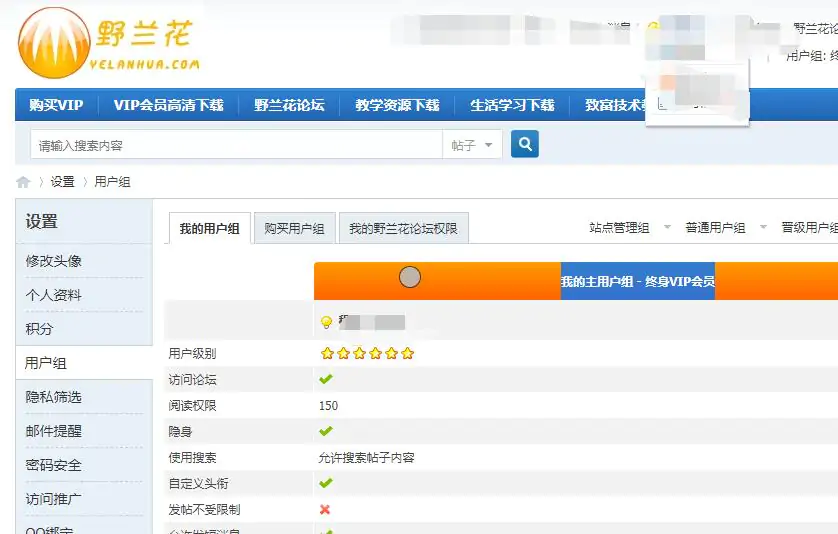Viewport: 838px width, 534px height.
Task: Switch to 我的用户组 tab
Action: coord(210,229)
